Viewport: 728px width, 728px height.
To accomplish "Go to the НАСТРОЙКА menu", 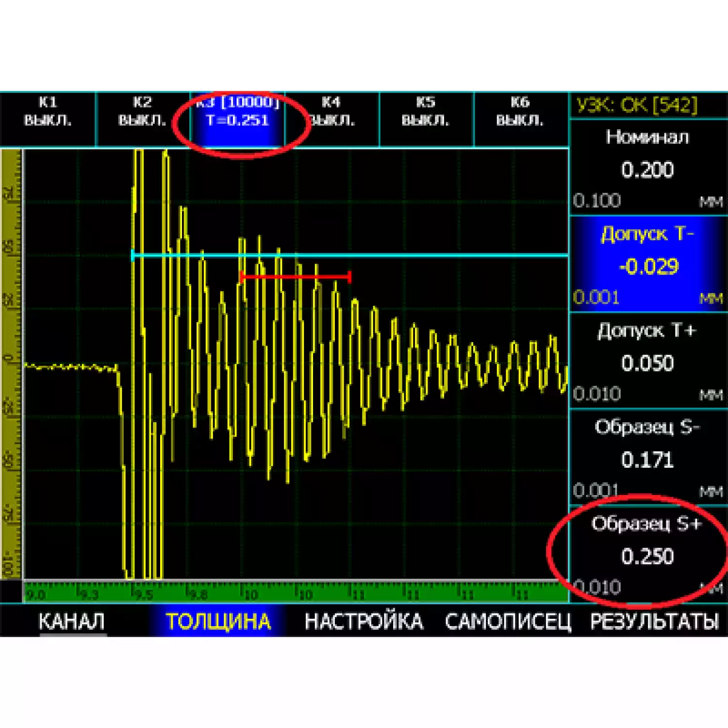I will pyautogui.click(x=364, y=621).
